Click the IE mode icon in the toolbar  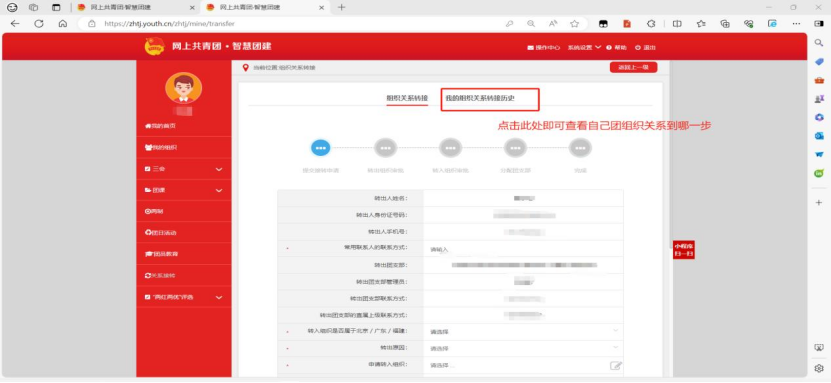(773, 23)
